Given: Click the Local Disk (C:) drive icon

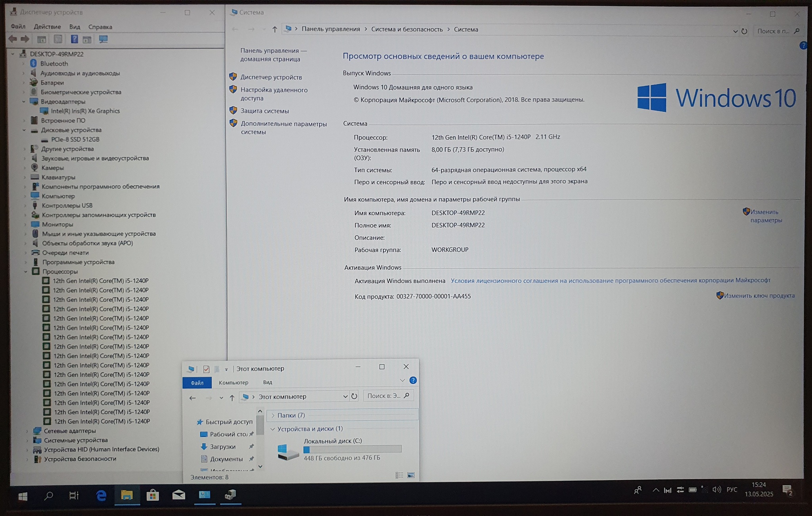Looking at the screenshot, I should [x=287, y=451].
